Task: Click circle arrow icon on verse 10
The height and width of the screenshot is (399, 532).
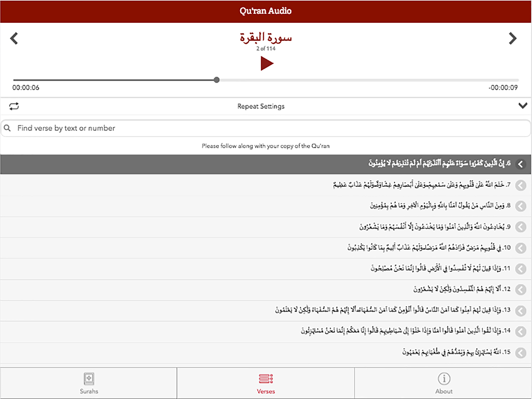Action: coord(521,248)
